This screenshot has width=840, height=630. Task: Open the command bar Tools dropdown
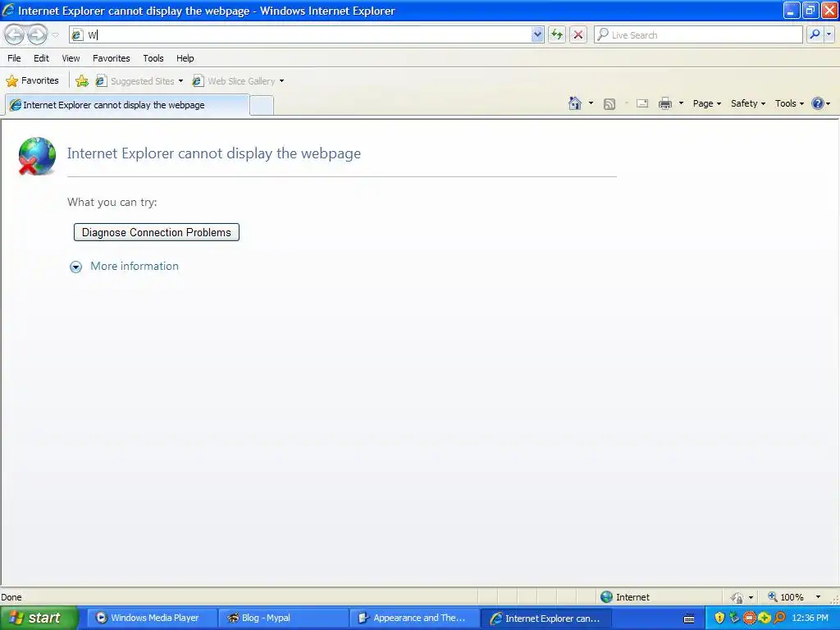(790, 103)
